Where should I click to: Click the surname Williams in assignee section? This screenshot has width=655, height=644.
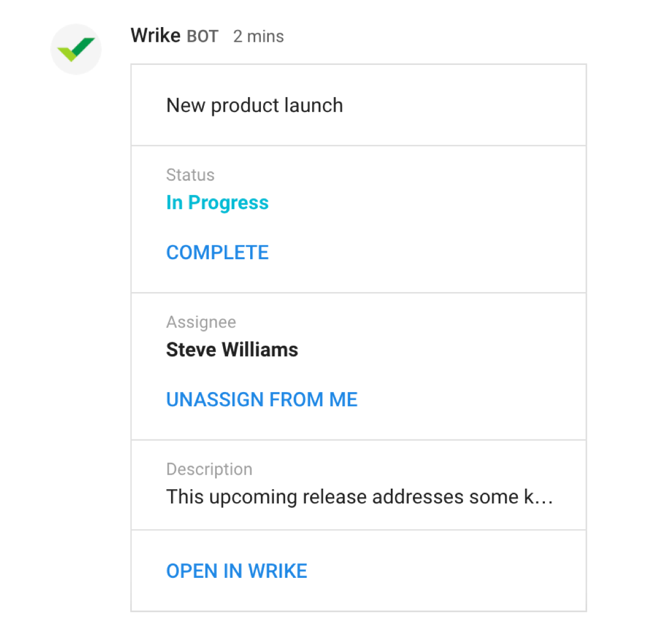pos(259,349)
